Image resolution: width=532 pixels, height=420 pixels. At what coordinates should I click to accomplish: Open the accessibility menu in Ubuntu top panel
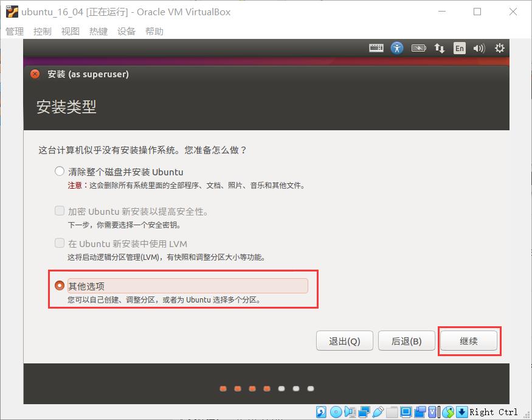coord(397,48)
